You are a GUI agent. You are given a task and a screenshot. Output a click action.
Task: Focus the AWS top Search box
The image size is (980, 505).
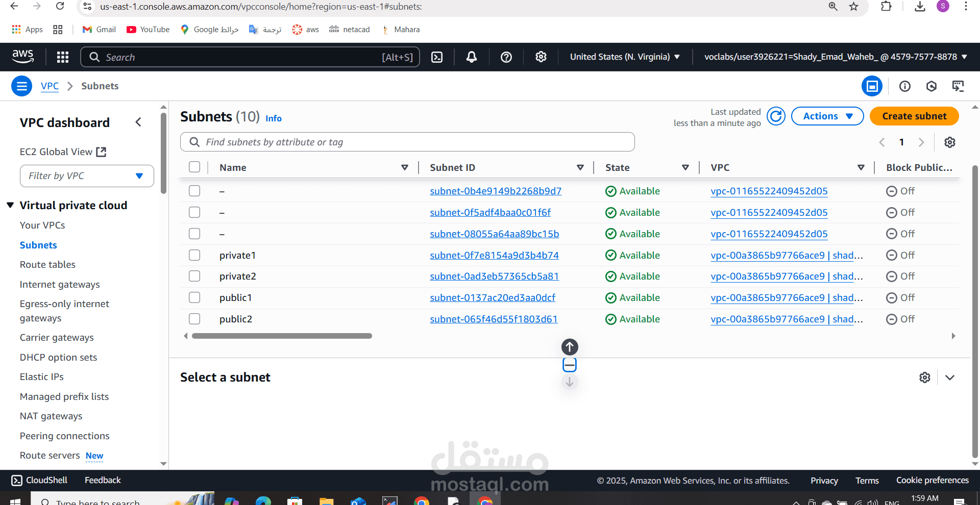[x=250, y=57]
